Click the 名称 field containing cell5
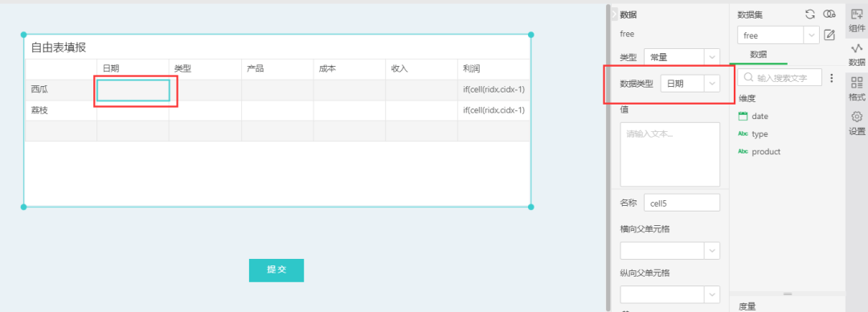The width and height of the screenshot is (868, 312). click(682, 203)
